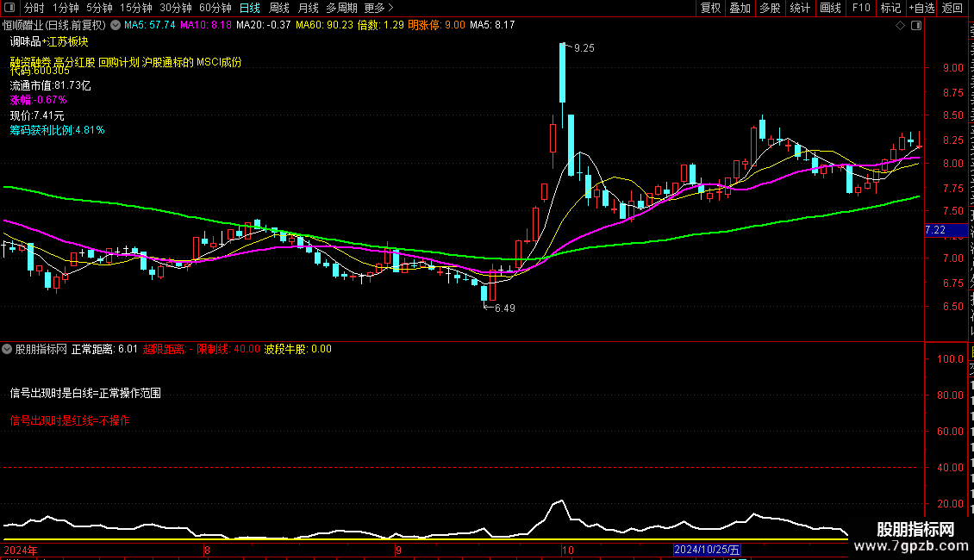Viewport: 974px width, 560px height.
Task: Open 股朋指标网 sub-indicator round arrow menu
Action: (7, 350)
